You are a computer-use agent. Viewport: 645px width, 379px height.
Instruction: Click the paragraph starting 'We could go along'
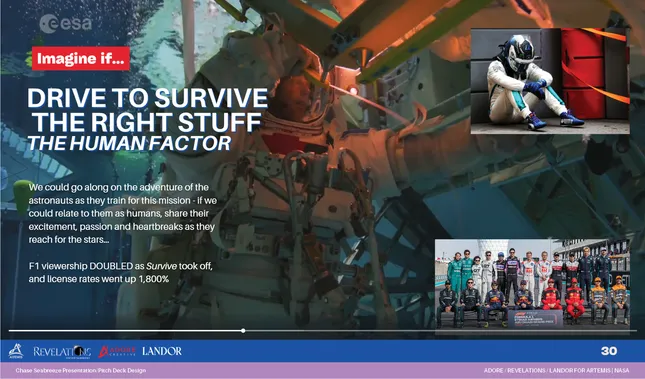point(123,213)
